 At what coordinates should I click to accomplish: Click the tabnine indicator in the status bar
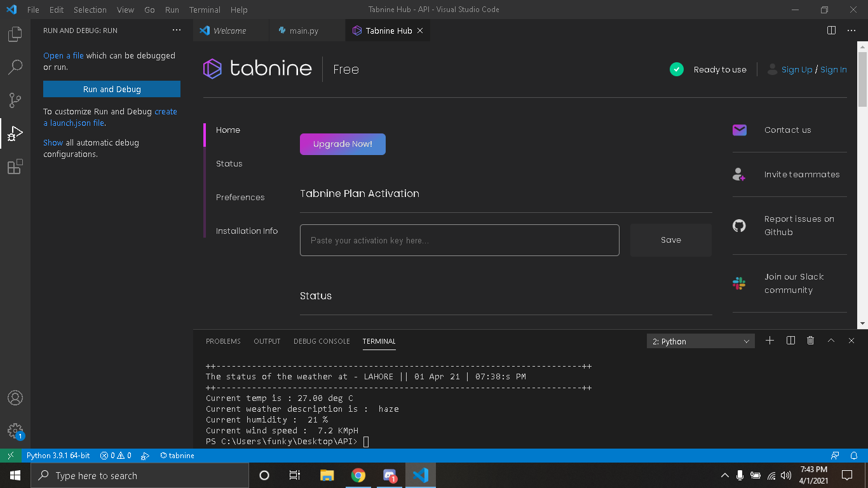tap(176, 456)
